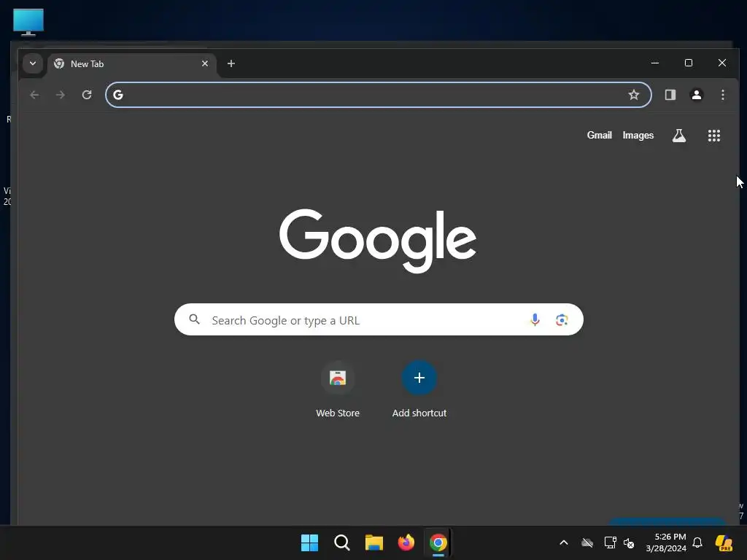Focus the Chrome address bar
This screenshot has height=560, width=747.
tap(378, 95)
